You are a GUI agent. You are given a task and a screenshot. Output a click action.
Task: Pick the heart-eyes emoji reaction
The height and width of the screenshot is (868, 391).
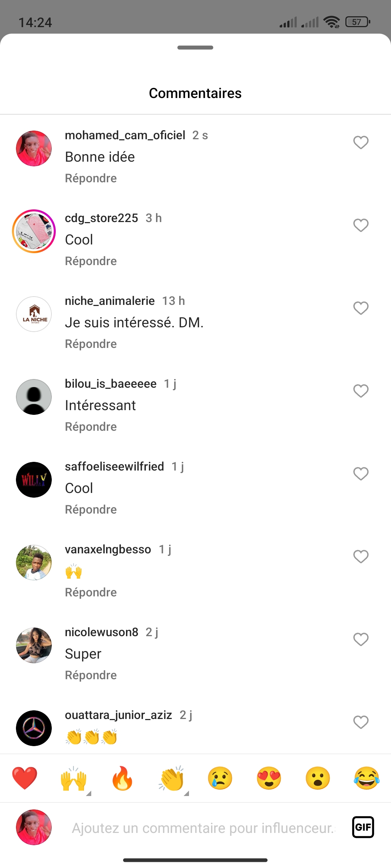[x=269, y=778]
